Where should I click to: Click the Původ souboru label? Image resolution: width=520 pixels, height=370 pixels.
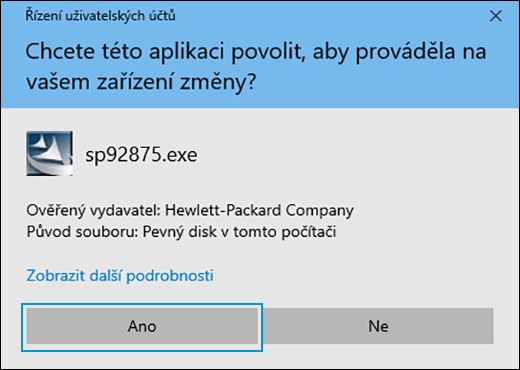click(82, 232)
